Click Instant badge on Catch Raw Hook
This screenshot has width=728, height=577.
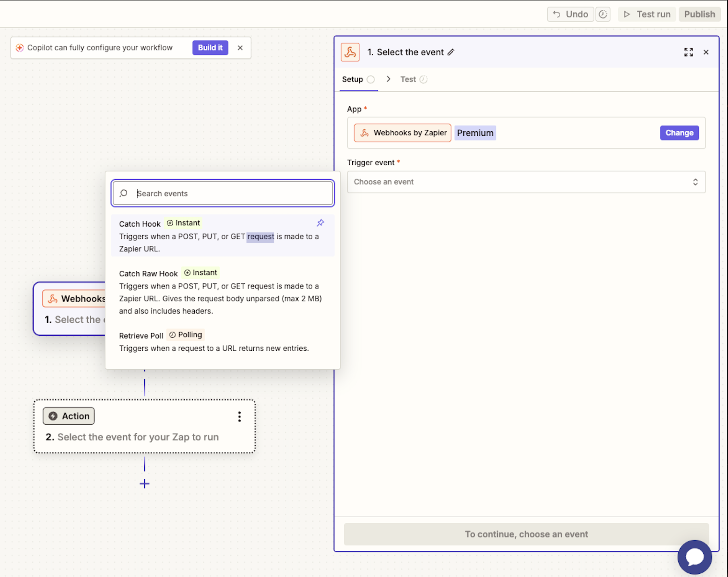[200, 273]
